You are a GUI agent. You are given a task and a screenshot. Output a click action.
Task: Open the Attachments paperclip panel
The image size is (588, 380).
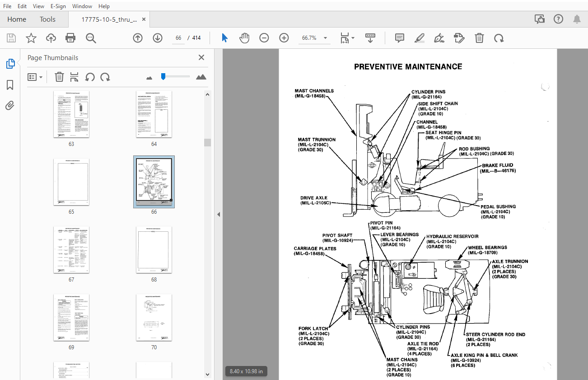click(x=10, y=106)
